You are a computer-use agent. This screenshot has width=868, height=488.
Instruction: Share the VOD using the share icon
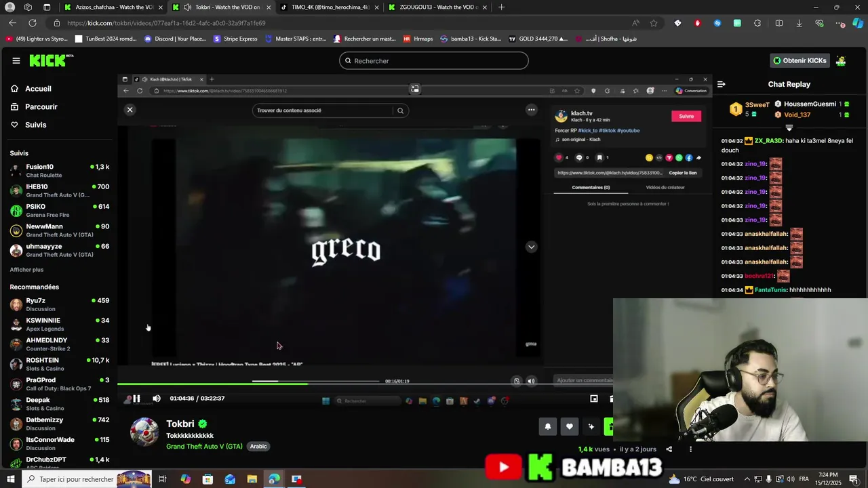(669, 449)
